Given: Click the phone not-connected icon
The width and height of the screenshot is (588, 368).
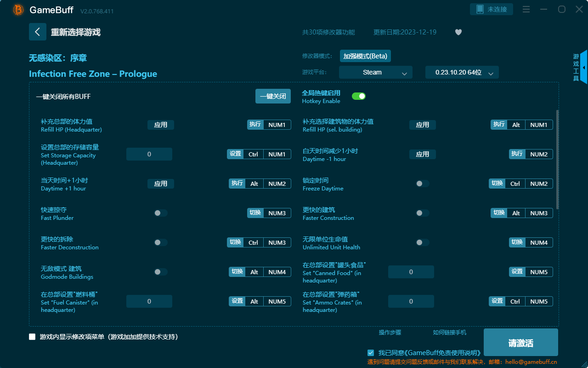Looking at the screenshot, I should point(480,9).
